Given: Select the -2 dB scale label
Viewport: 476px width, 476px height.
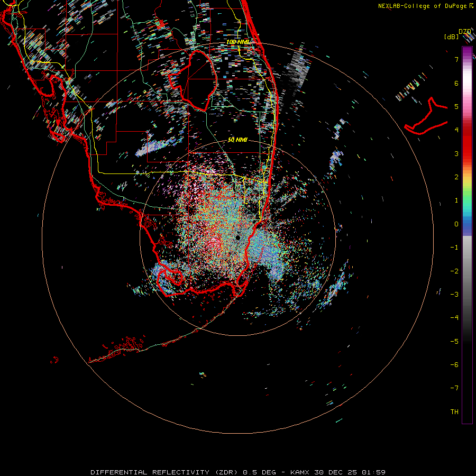Looking at the screenshot, I should (x=454, y=271).
